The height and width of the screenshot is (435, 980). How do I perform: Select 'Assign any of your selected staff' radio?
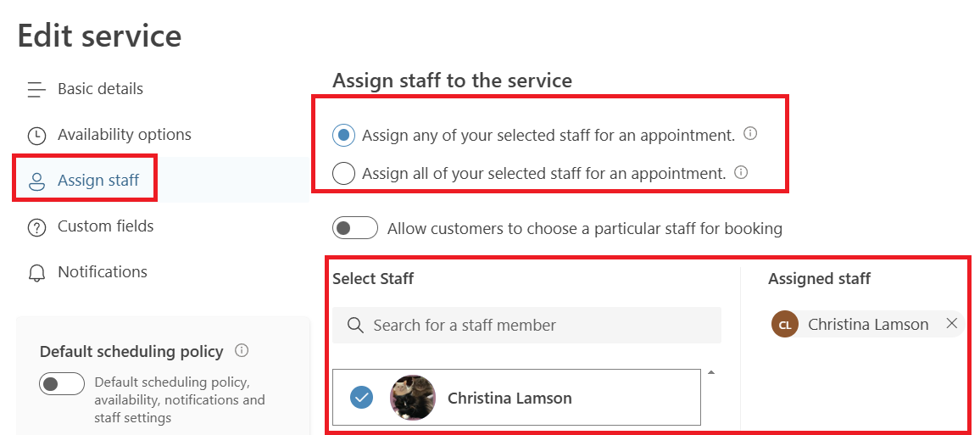344,135
